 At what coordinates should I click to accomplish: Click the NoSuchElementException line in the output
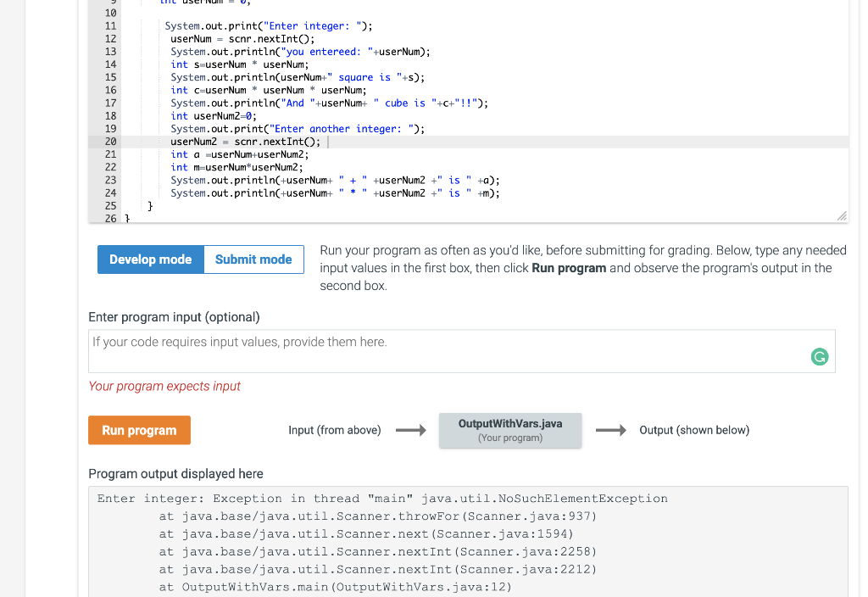(x=381, y=498)
